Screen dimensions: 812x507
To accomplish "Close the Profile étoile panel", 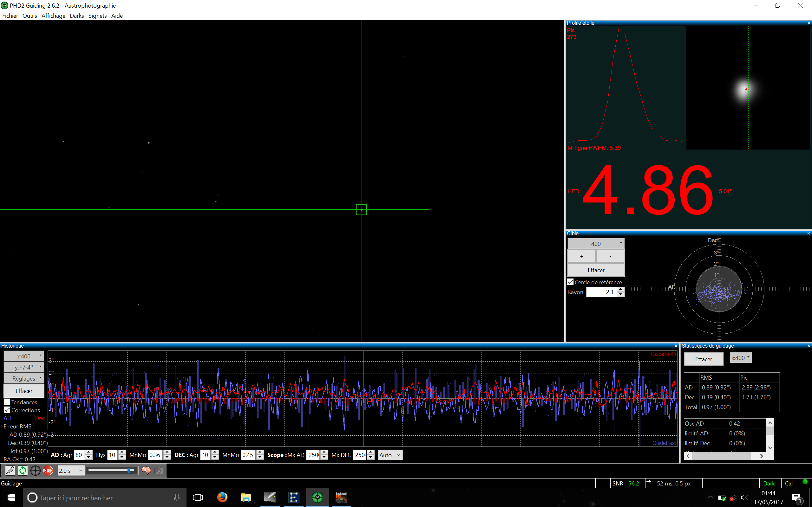I will (808, 23).
